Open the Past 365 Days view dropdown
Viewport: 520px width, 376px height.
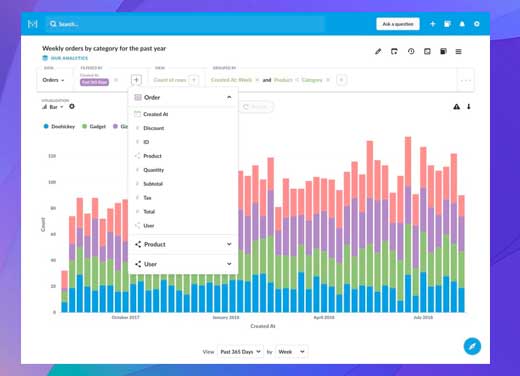coord(240,352)
